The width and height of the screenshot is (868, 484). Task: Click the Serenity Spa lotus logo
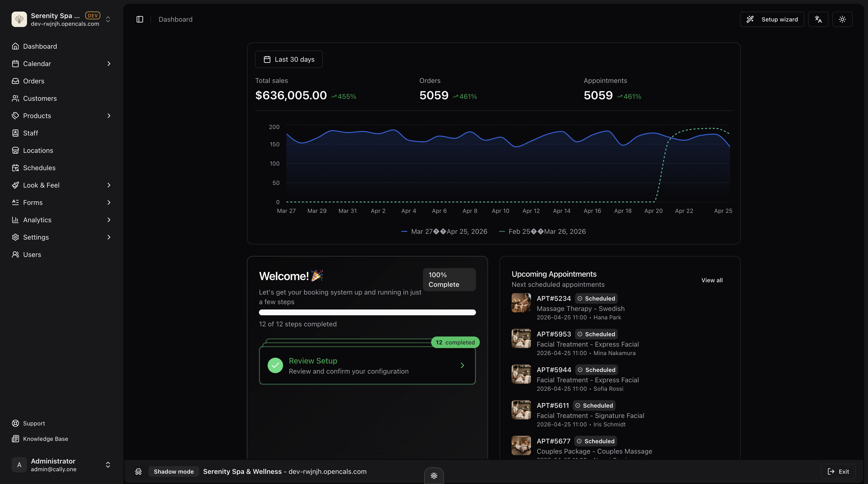(19, 19)
